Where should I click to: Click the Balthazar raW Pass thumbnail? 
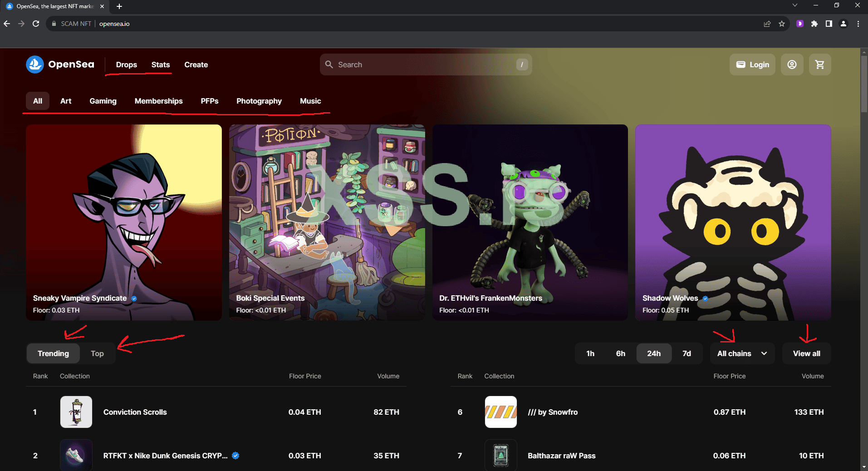coord(501,455)
